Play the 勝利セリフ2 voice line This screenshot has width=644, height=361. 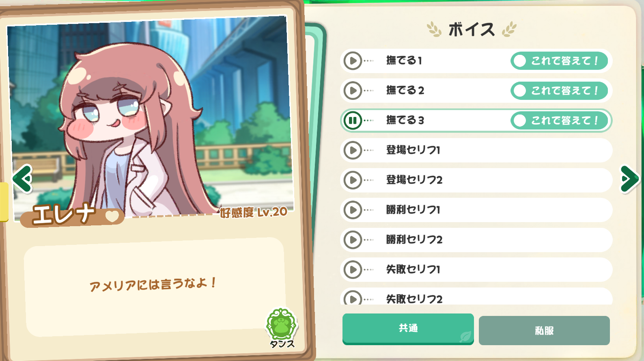click(353, 240)
